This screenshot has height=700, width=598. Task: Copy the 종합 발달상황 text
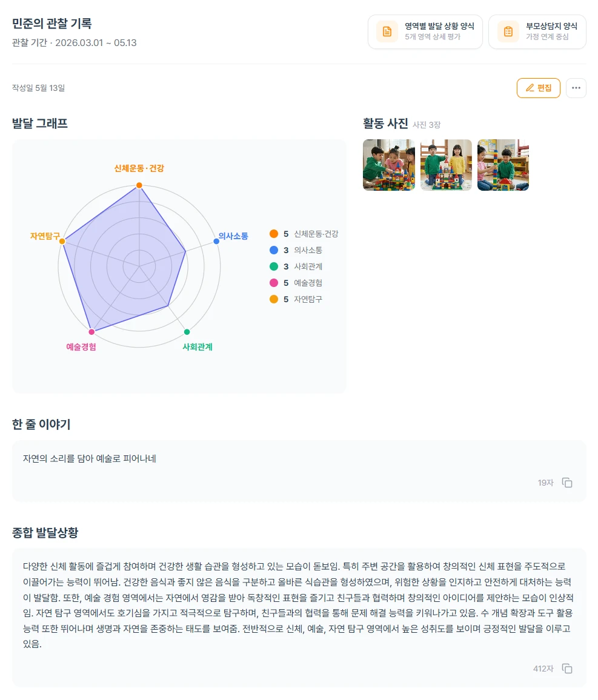coord(567,669)
